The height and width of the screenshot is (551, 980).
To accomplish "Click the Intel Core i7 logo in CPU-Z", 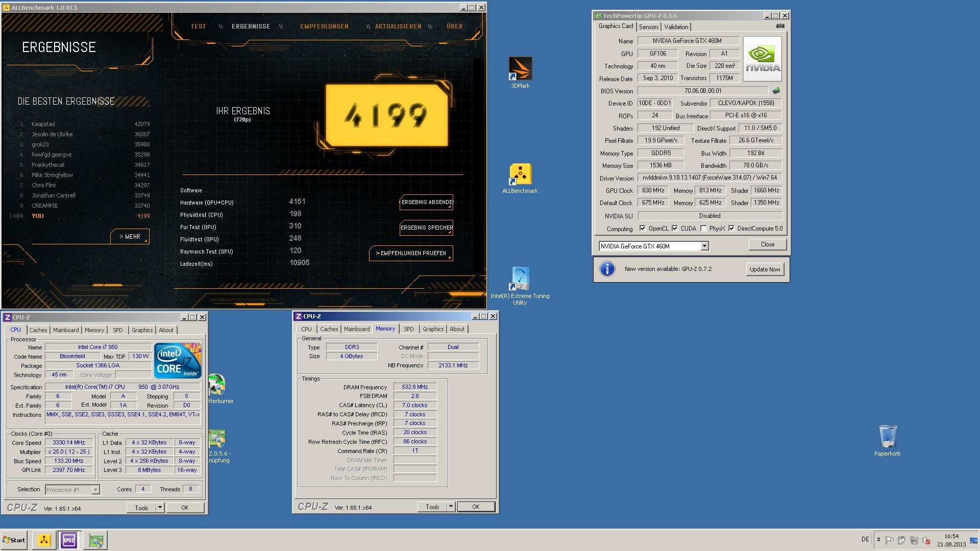I will pyautogui.click(x=178, y=361).
